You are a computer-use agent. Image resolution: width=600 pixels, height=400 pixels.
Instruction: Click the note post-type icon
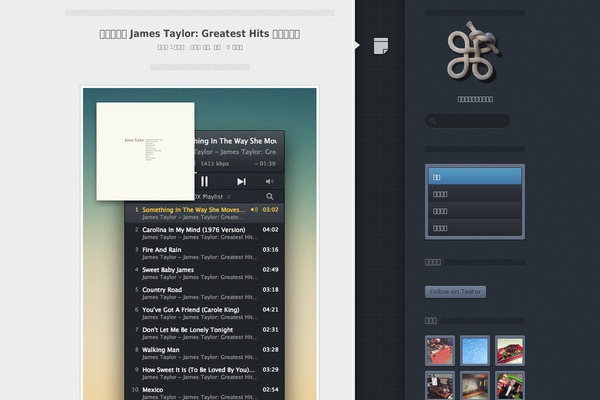[381, 46]
